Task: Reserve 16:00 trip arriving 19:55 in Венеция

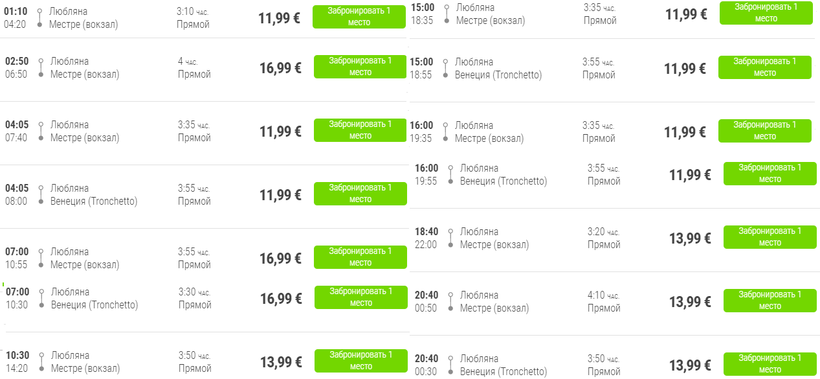Action: click(x=770, y=174)
